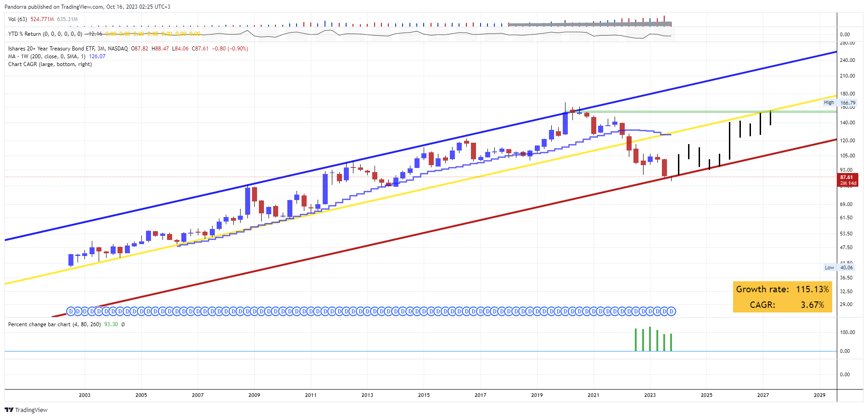Click the Vol (63) indicator label
Image resolution: width=868 pixels, height=418 pixels.
pyautogui.click(x=17, y=19)
